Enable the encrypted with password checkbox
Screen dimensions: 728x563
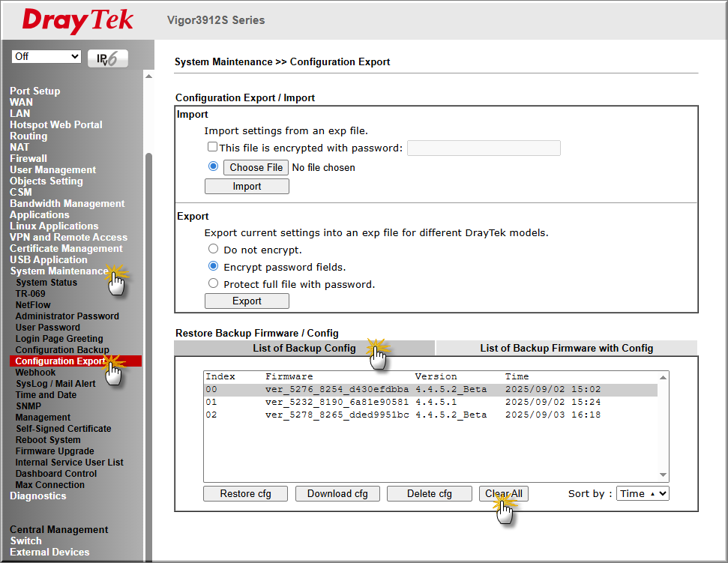213,148
